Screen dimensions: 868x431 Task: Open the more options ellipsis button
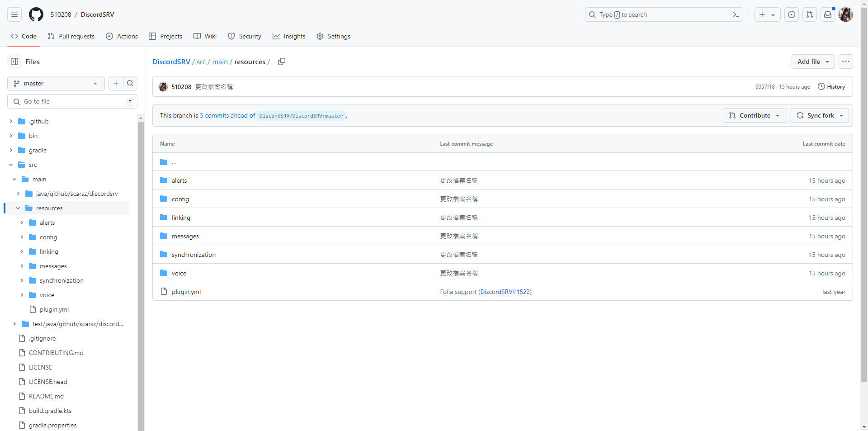846,62
